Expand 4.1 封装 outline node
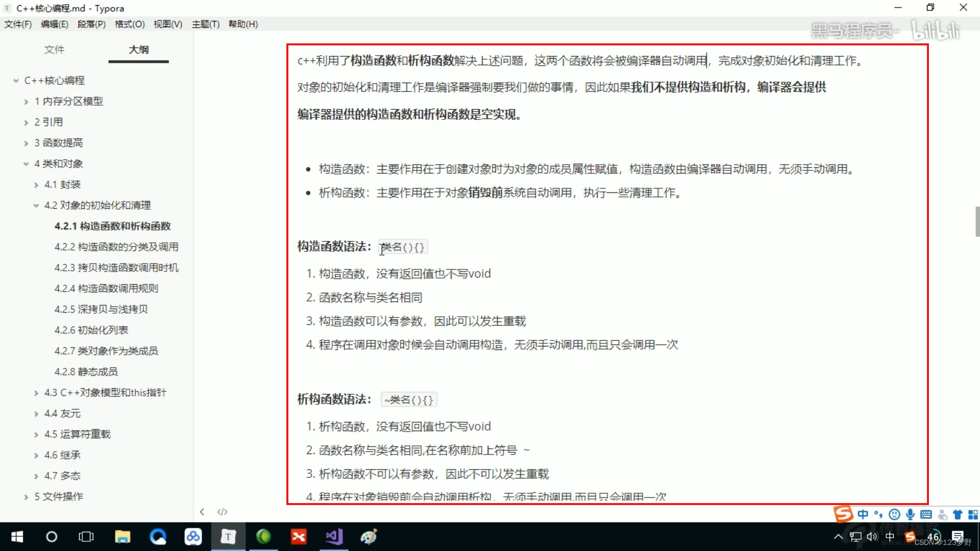 point(36,185)
